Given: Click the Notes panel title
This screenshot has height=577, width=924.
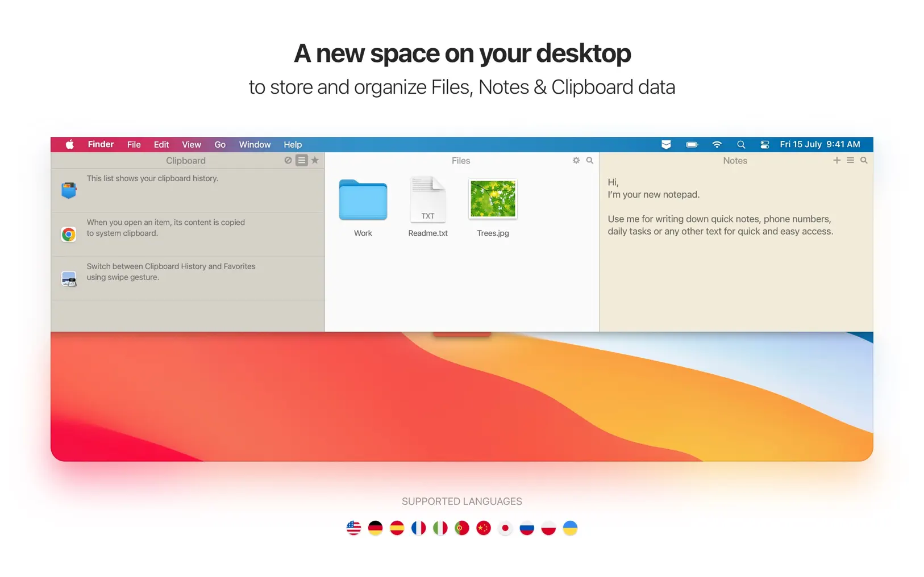Looking at the screenshot, I should tap(735, 161).
